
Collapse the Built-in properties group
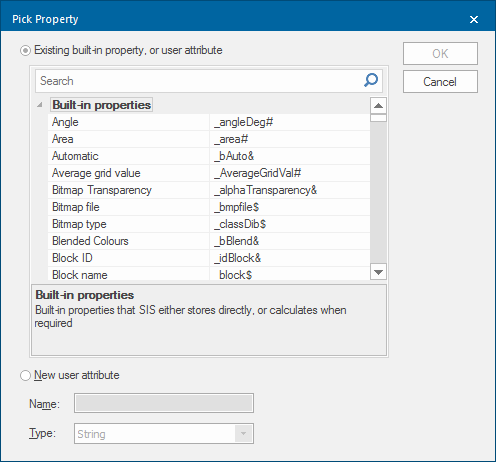coord(40,105)
